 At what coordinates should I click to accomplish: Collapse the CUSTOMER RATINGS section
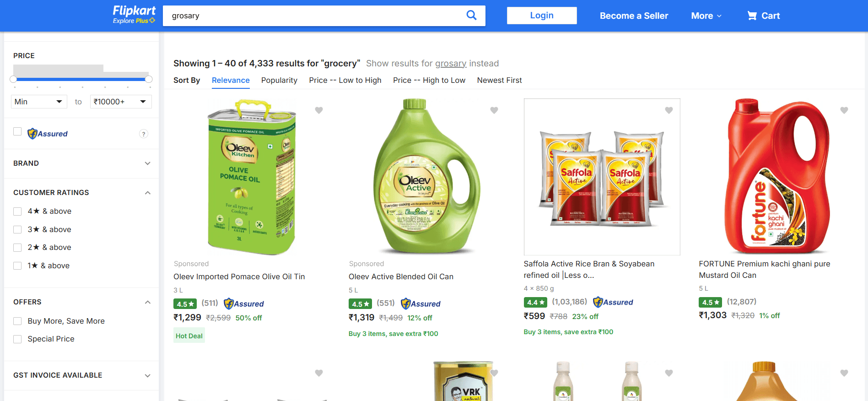pyautogui.click(x=81, y=193)
